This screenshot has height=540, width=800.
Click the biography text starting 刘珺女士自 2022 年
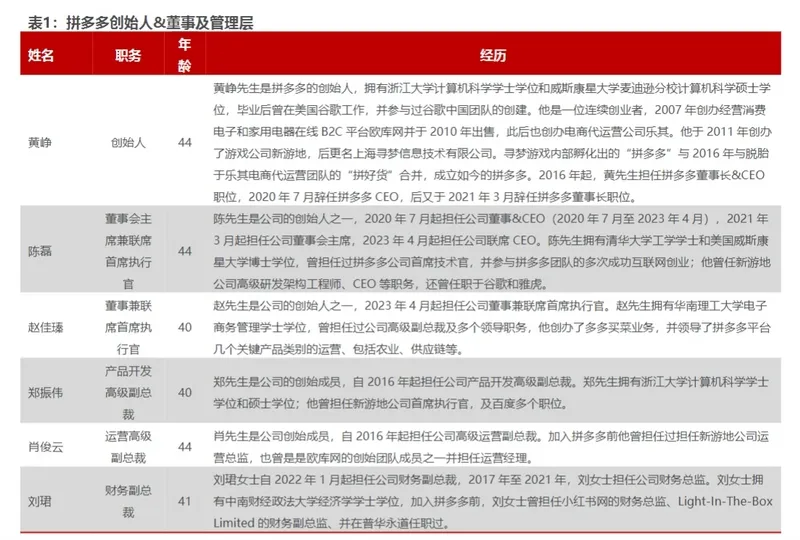click(x=493, y=501)
